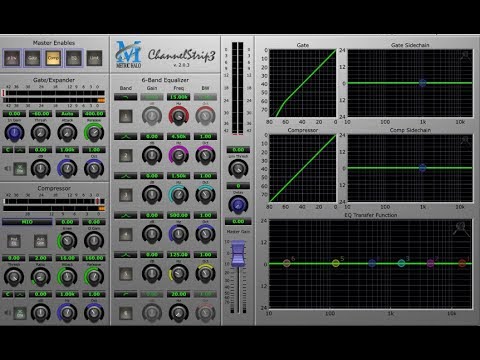Click the band 6 frequency 20.00 field
480x360 pixels.
[x=179, y=294]
